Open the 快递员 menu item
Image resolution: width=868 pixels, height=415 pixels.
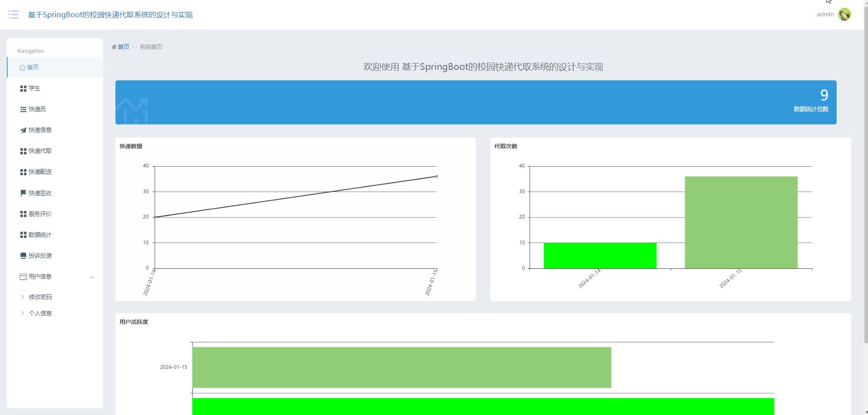coord(55,109)
